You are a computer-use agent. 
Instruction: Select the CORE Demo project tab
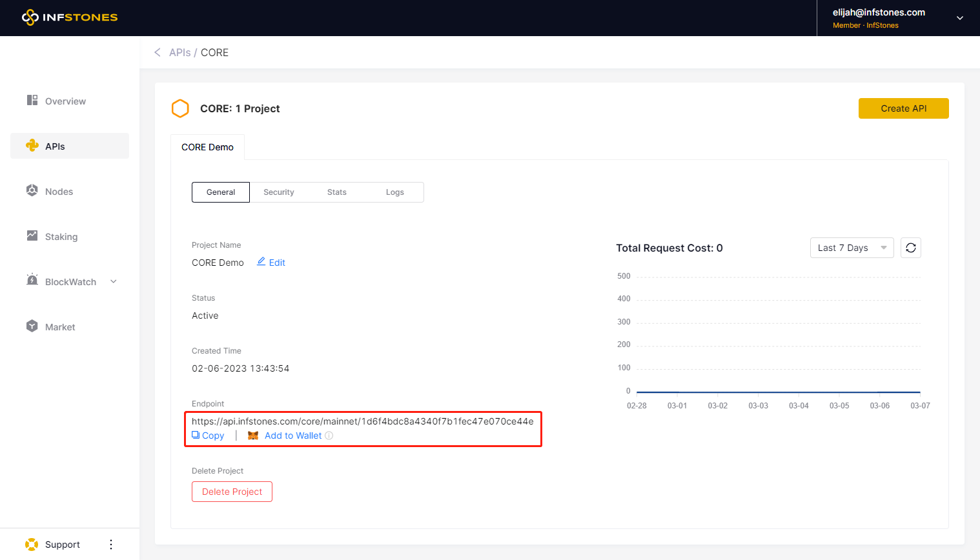click(207, 147)
